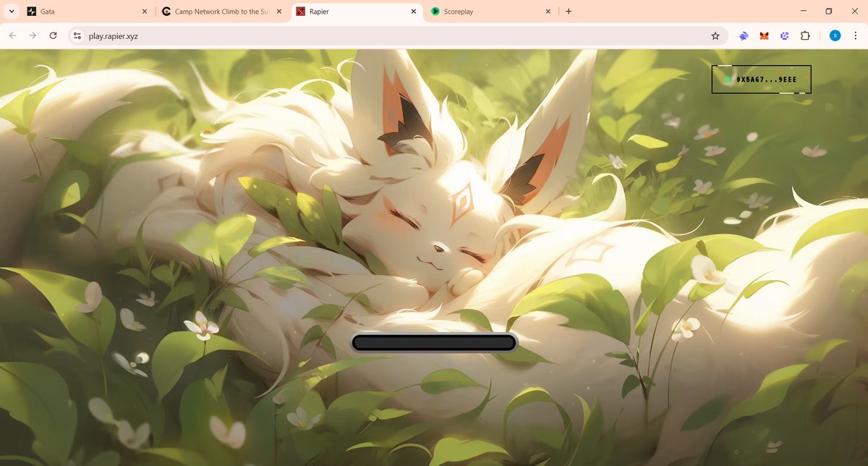This screenshot has width=868, height=466.
Task: Go back to the previous page
Action: pyautogui.click(x=12, y=35)
